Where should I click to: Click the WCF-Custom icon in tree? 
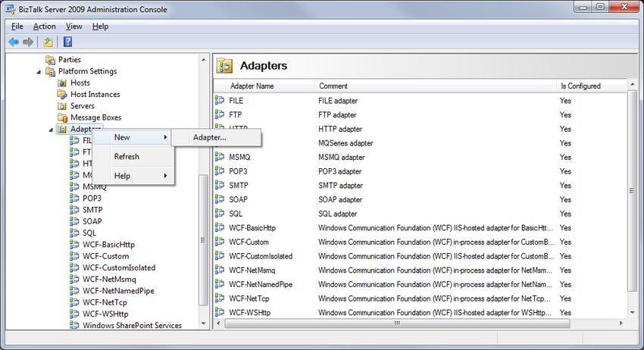74,255
